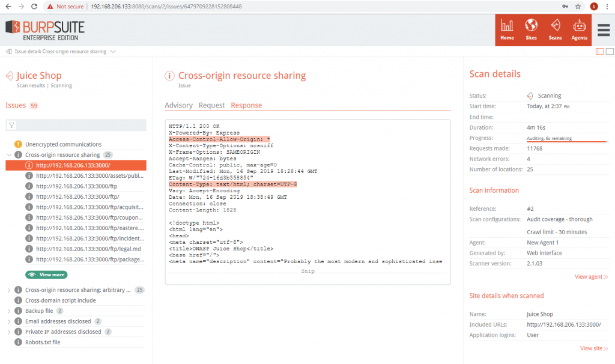Click the Burp Suite Enterprise logo
Screen dimensions: 615x364
pyautogui.click(x=45, y=29)
